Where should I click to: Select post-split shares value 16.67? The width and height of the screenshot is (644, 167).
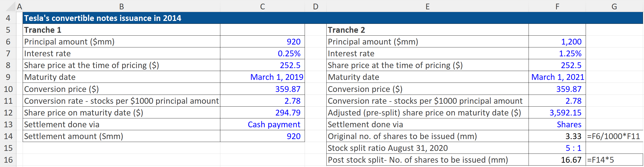click(557, 160)
